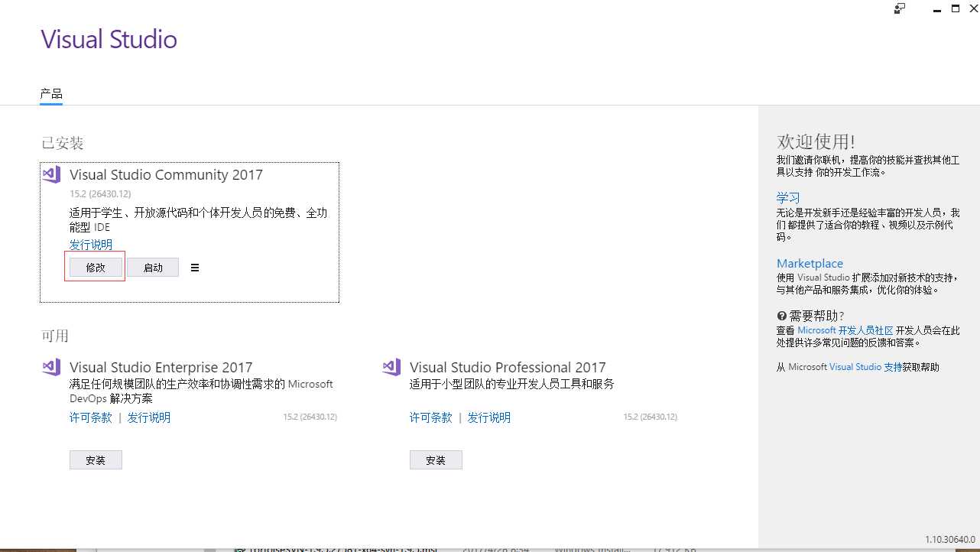This screenshot has width=980, height=552.
Task: Click the feedback icon in the title bar
Action: click(900, 9)
